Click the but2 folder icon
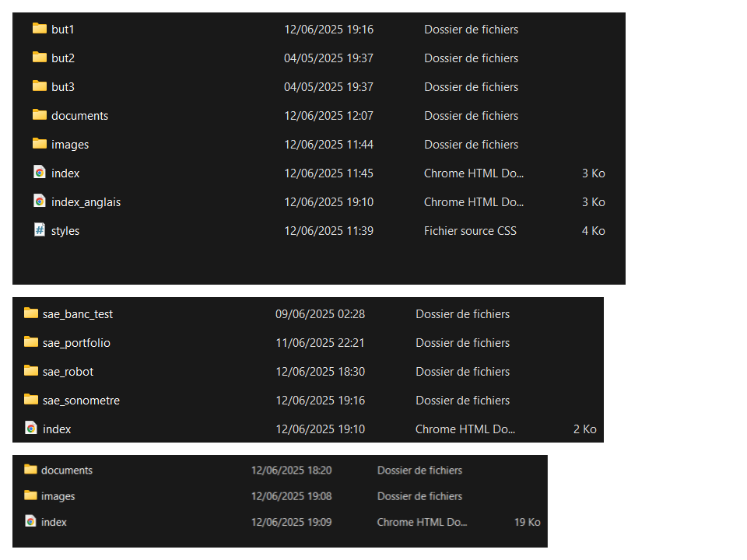The height and width of the screenshot is (560, 747). click(x=40, y=57)
